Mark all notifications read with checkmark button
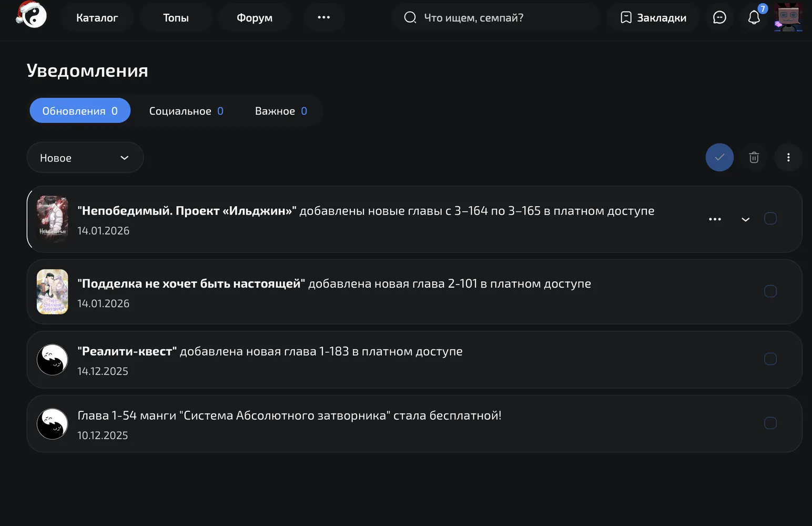 (x=719, y=157)
